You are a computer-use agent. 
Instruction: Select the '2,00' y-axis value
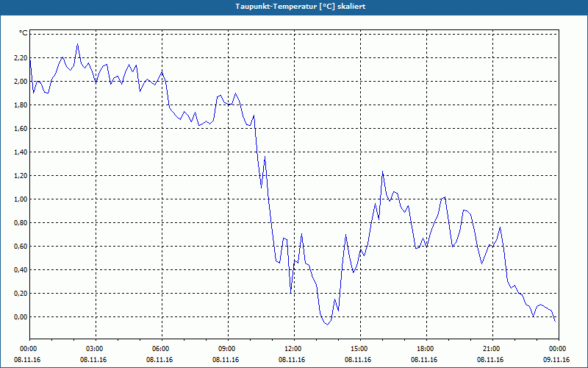pyautogui.click(x=21, y=82)
